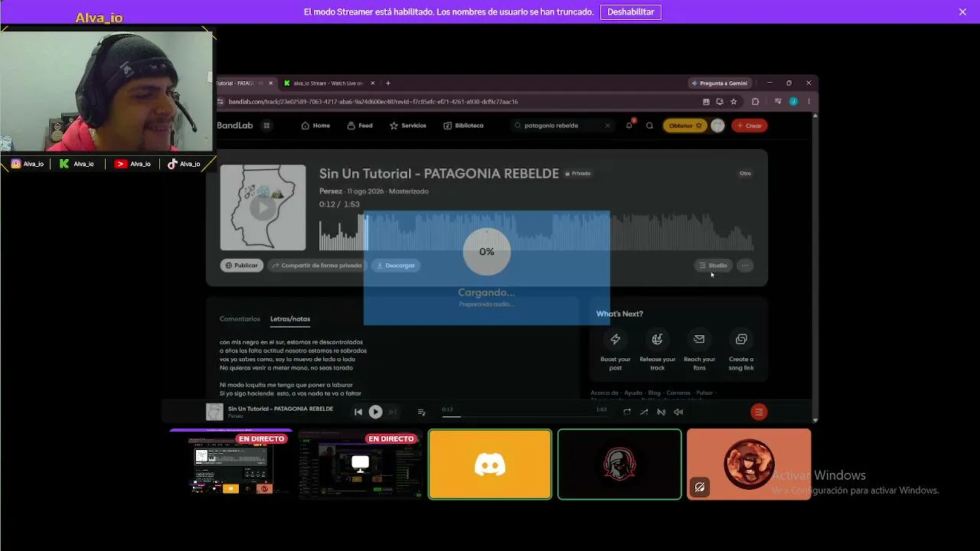Select the orange avatar participant tile
980x551 pixels.
click(x=749, y=465)
